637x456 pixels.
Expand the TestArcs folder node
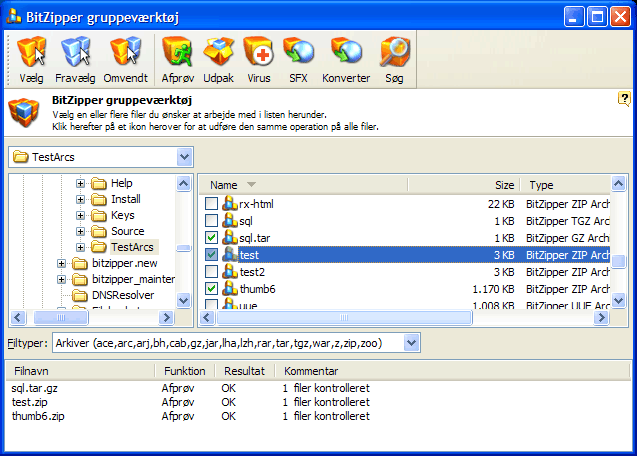80,247
